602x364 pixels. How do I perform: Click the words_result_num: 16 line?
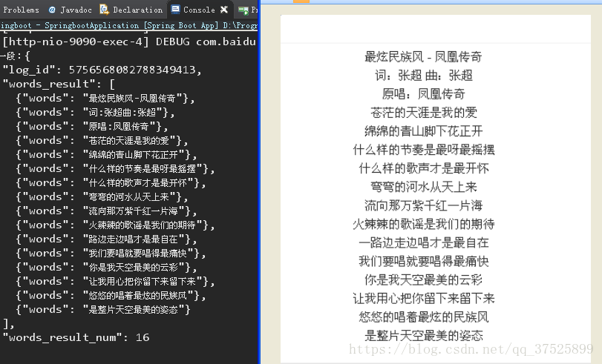point(76,337)
